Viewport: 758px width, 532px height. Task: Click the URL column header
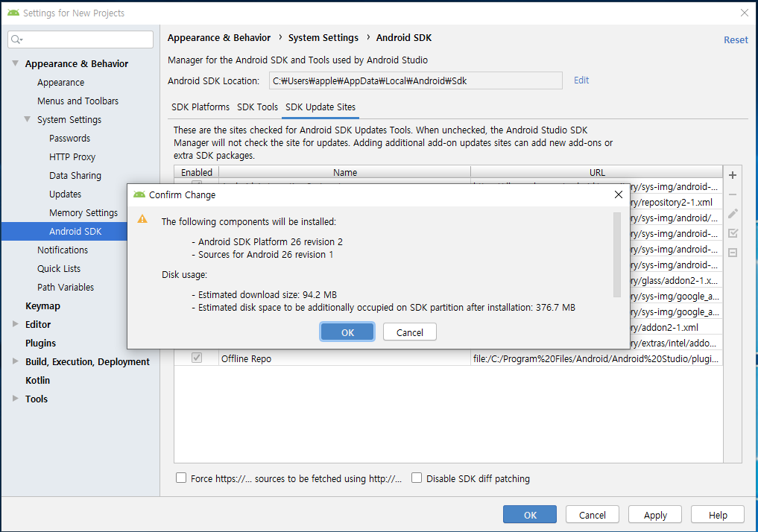[x=596, y=172]
